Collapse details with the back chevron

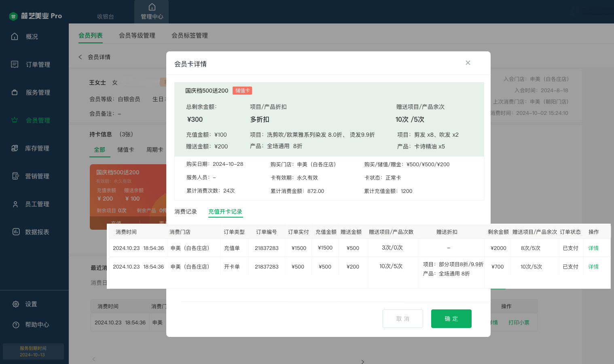click(80, 57)
